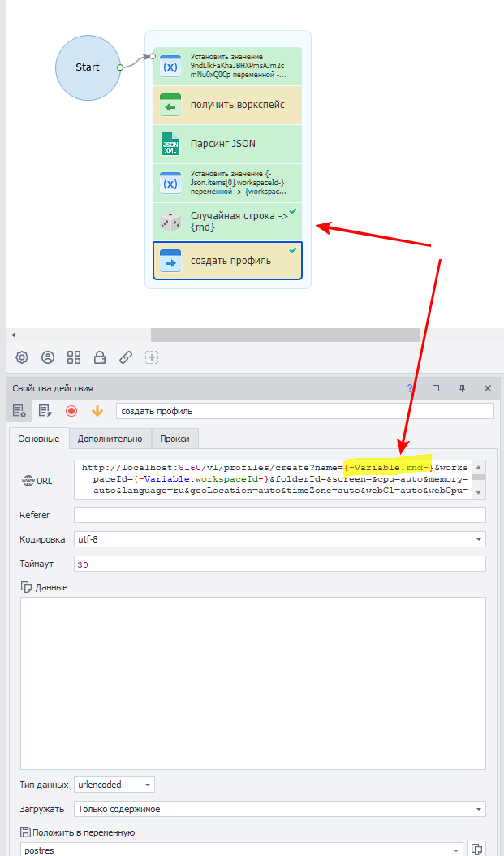This screenshot has height=856, width=504.
Task: Click the URL globe icon
Action: tap(28, 481)
